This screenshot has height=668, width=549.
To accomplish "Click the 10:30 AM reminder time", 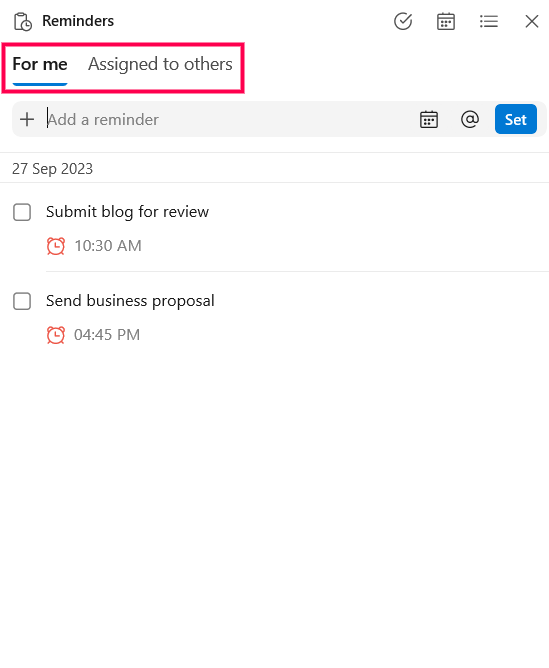I will (108, 246).
